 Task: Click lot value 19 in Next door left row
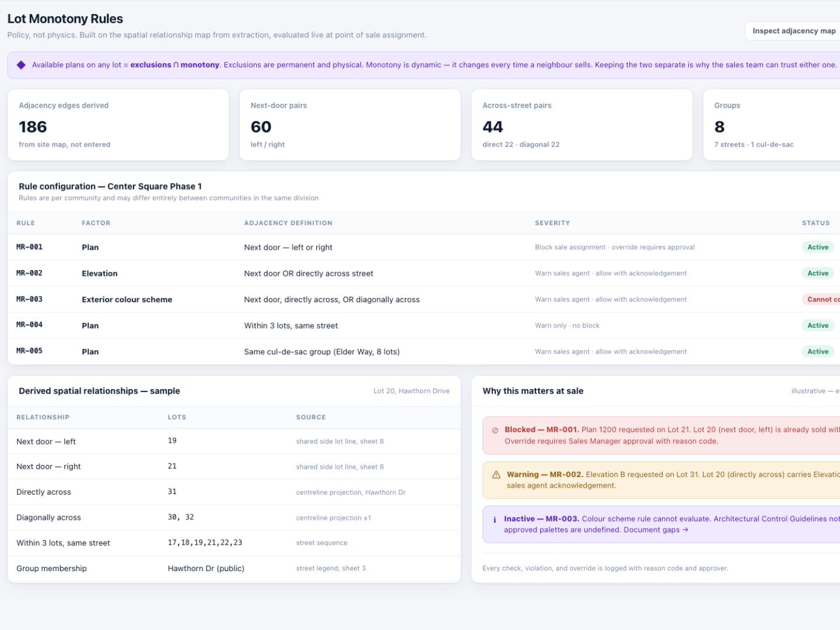172,441
